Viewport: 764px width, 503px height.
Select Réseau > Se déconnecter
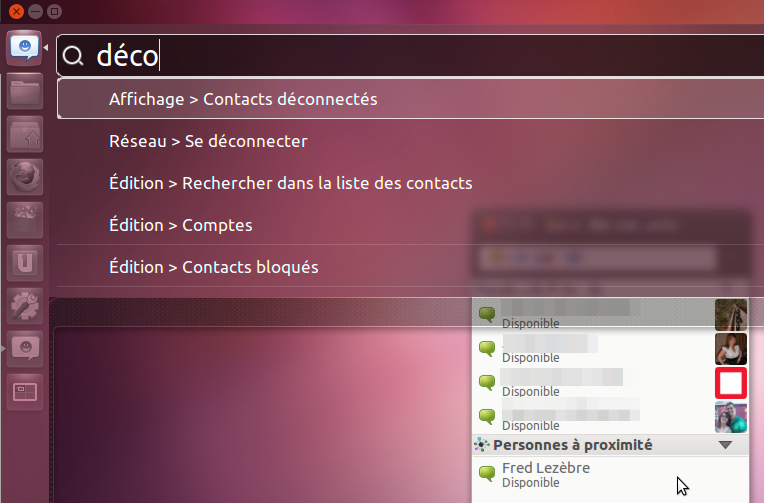(208, 141)
